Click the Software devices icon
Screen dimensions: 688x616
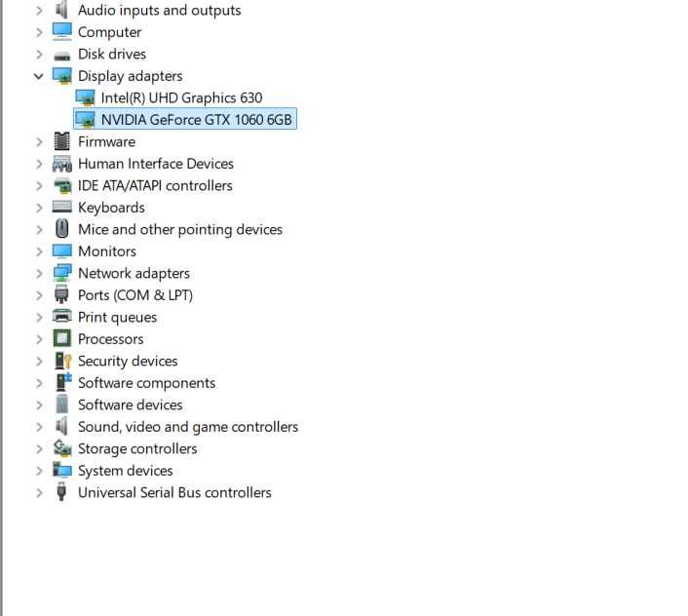61,404
